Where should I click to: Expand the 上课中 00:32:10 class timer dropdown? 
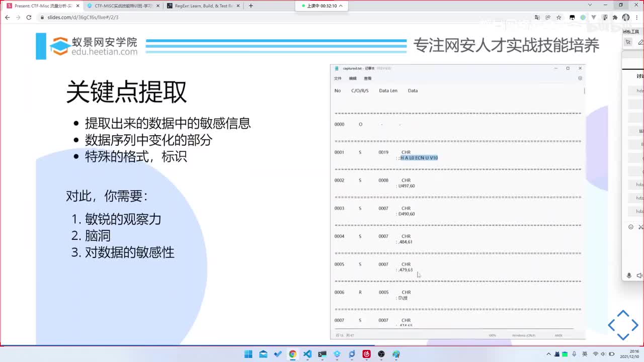(x=341, y=6)
